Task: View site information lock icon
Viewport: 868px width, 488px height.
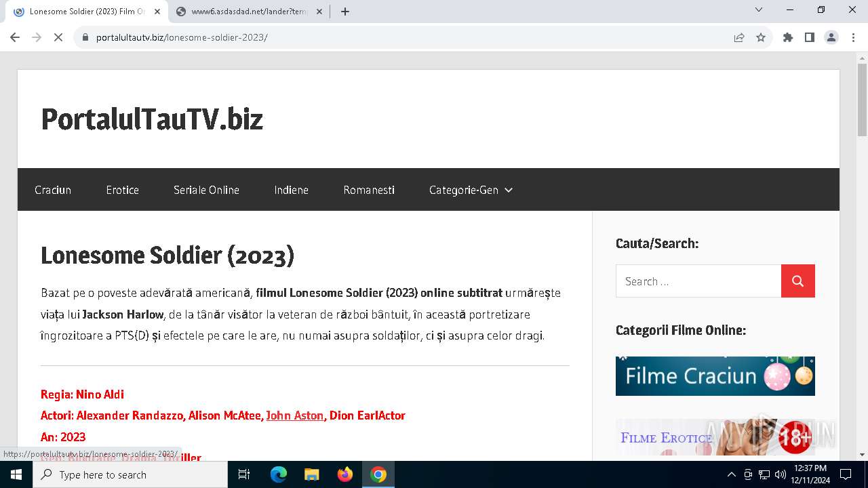Action: click(x=85, y=37)
